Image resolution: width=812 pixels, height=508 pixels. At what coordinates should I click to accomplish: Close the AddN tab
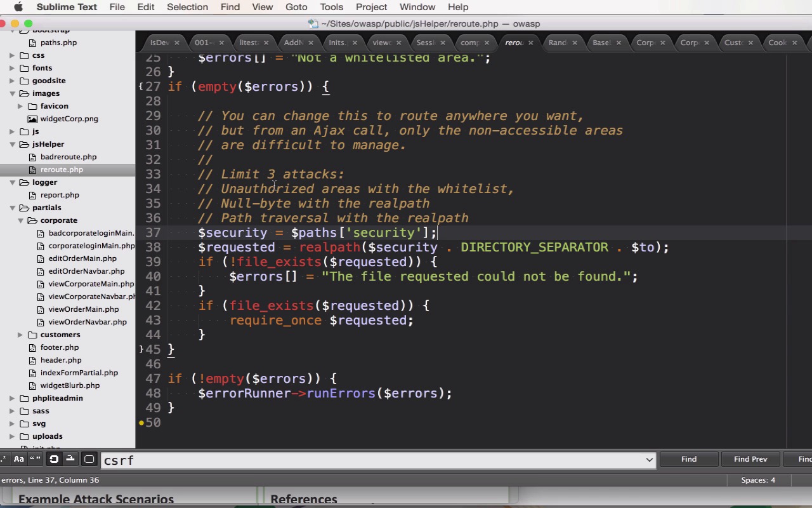pos(310,43)
